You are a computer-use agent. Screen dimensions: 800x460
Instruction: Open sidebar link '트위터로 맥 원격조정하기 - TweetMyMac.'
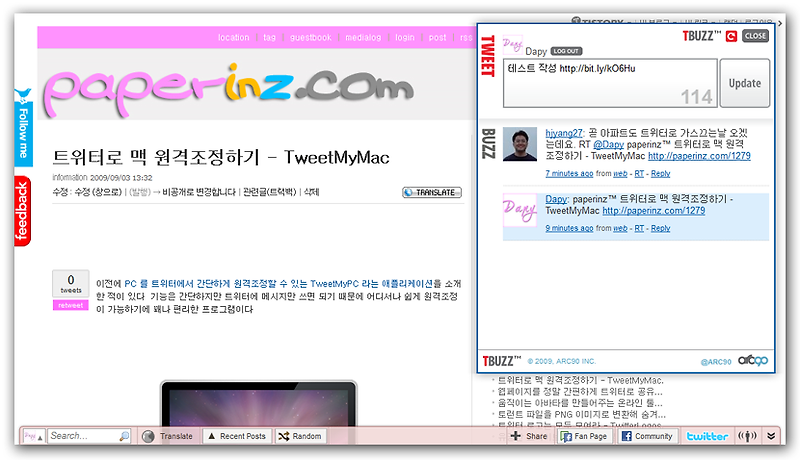coord(581,380)
